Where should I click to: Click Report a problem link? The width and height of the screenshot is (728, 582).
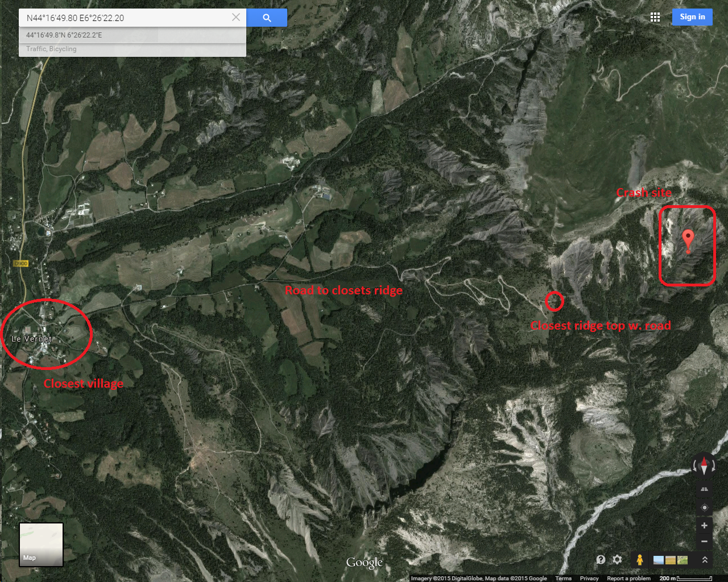[628, 578]
